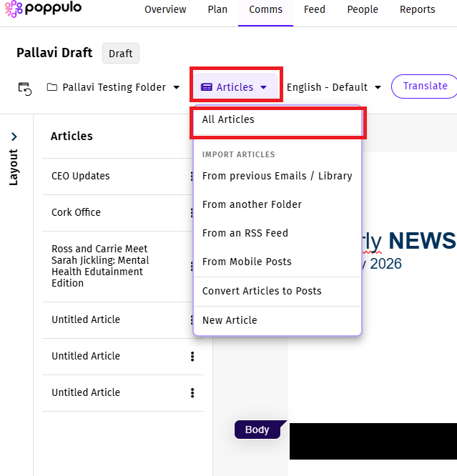
Task: Open three-dot menu for last Untitled Article
Action: point(192,392)
